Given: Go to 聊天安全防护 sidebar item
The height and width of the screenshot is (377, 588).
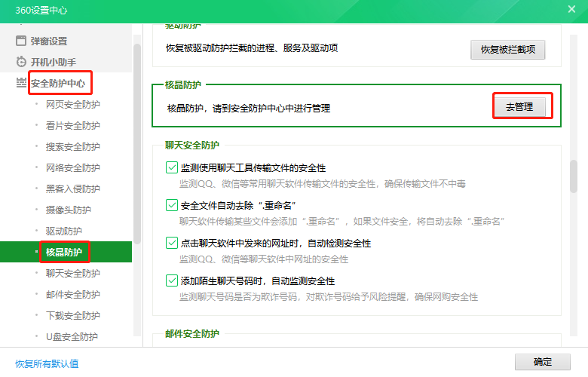Looking at the screenshot, I should 73,273.
